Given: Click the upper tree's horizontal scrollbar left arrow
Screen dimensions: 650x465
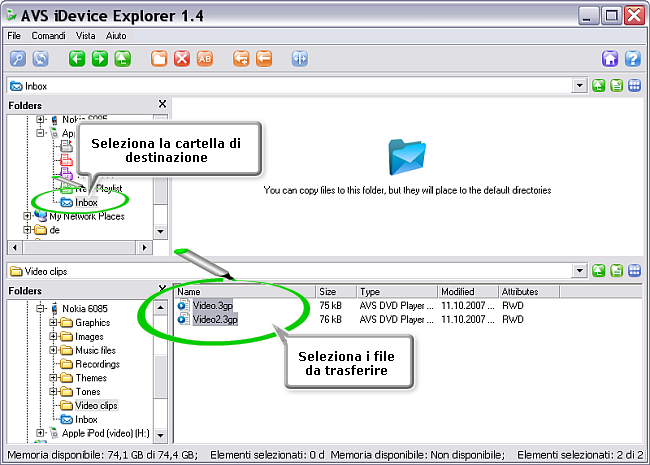Looking at the screenshot, I should tap(15, 247).
